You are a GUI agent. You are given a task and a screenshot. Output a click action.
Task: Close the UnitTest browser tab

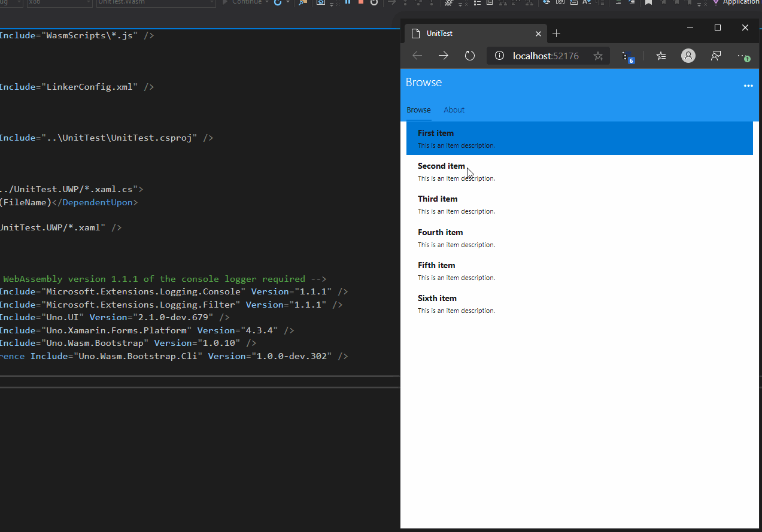(538, 34)
